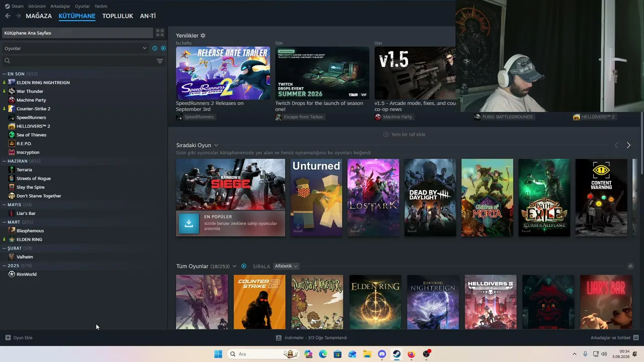
Task: Click the War Thunder game icon
Action: point(12,91)
